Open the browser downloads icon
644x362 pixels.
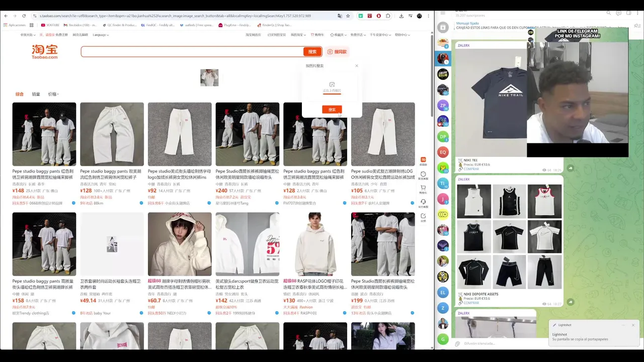click(x=401, y=16)
